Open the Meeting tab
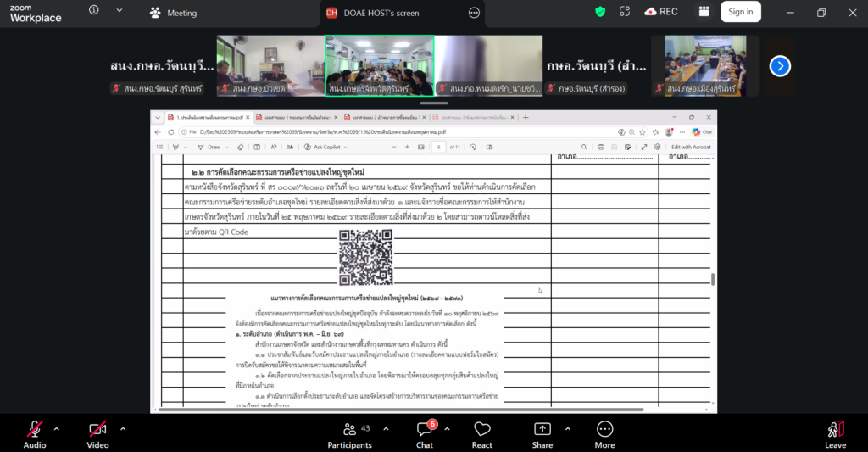This screenshot has width=868, height=452. [173, 13]
